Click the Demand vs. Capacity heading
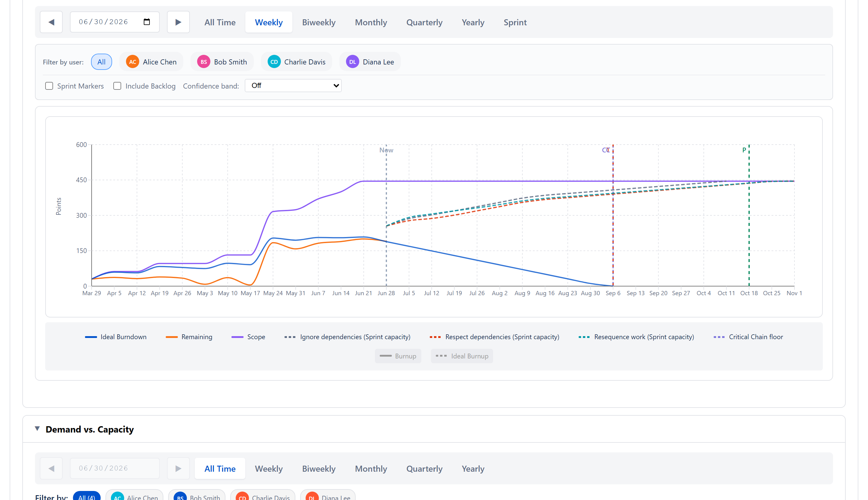 tap(89, 429)
